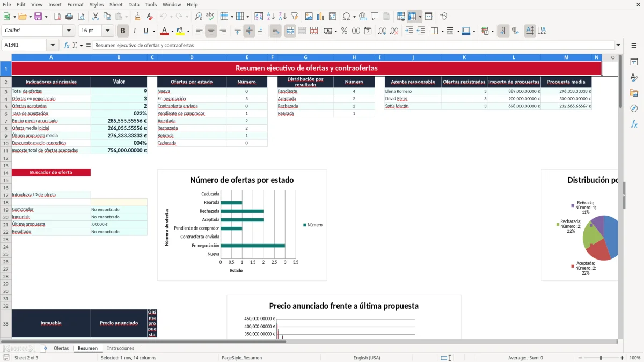The image size is (644, 362).
Task: Toggle Merge and Center Cells
Action: 290,31
